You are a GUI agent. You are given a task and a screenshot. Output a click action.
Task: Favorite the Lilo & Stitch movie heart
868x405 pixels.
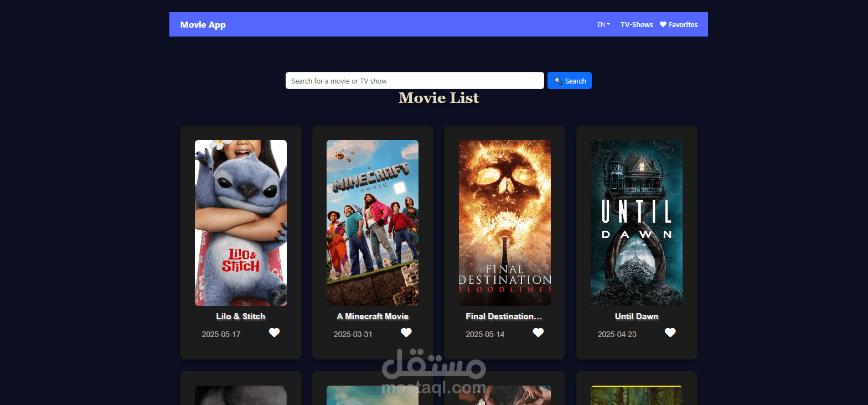tap(274, 333)
